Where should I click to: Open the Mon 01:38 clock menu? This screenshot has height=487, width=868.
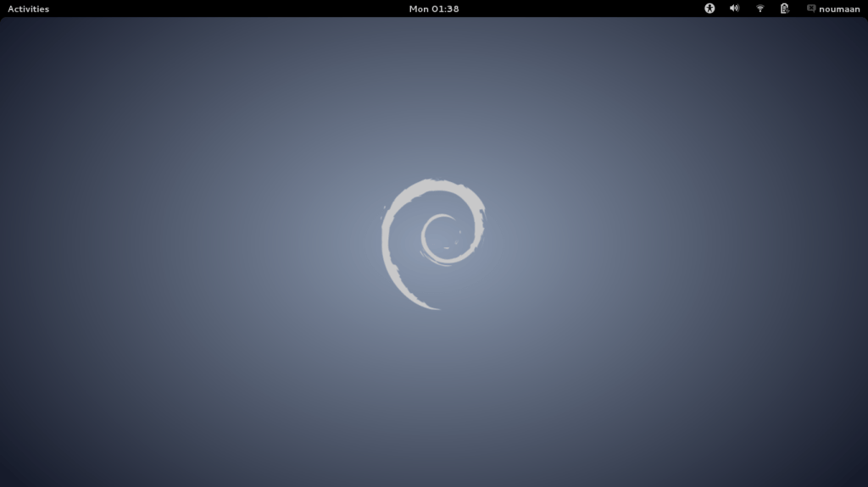[433, 8]
